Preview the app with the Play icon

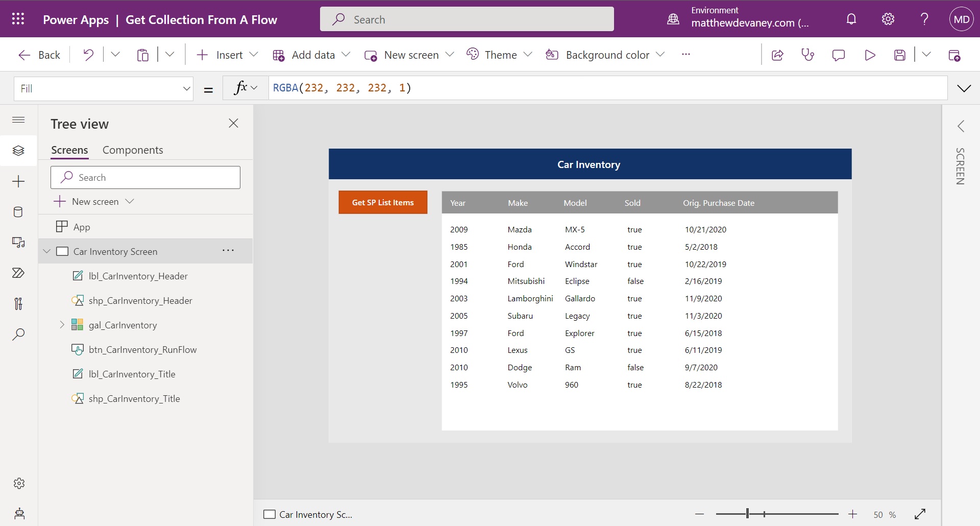point(870,55)
